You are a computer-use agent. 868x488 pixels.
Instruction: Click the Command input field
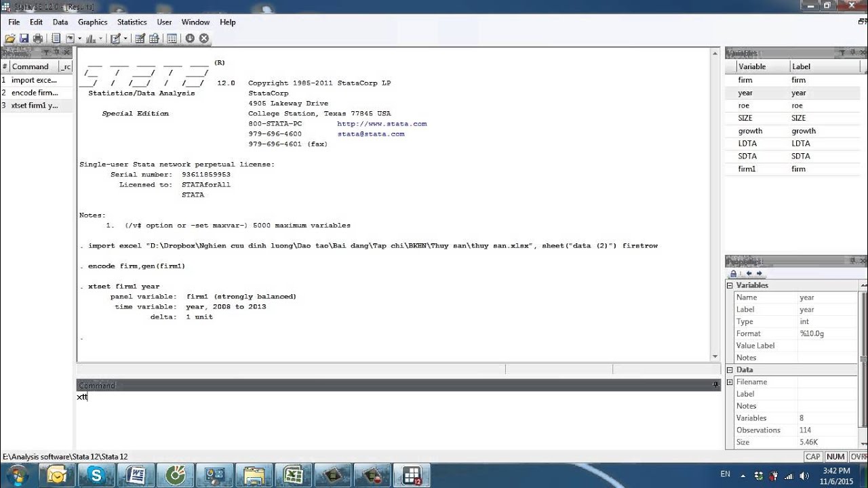pyautogui.click(x=398, y=419)
